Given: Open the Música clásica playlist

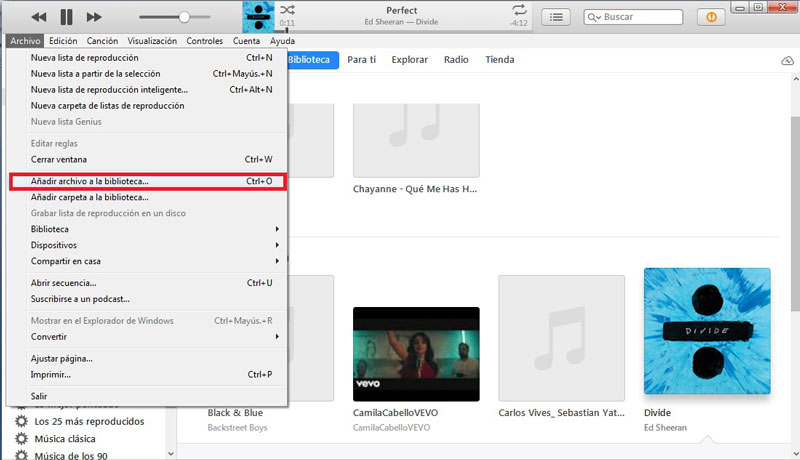Looking at the screenshot, I should tap(65, 439).
